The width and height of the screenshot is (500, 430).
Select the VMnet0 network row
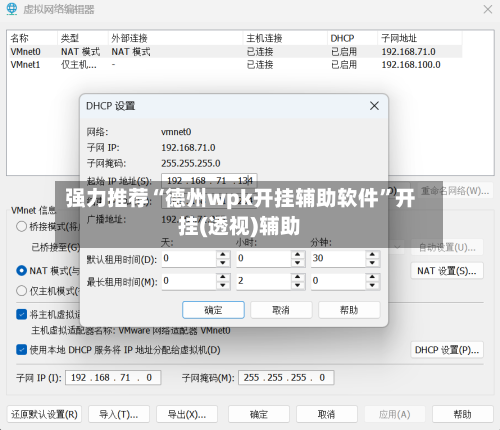235,52
